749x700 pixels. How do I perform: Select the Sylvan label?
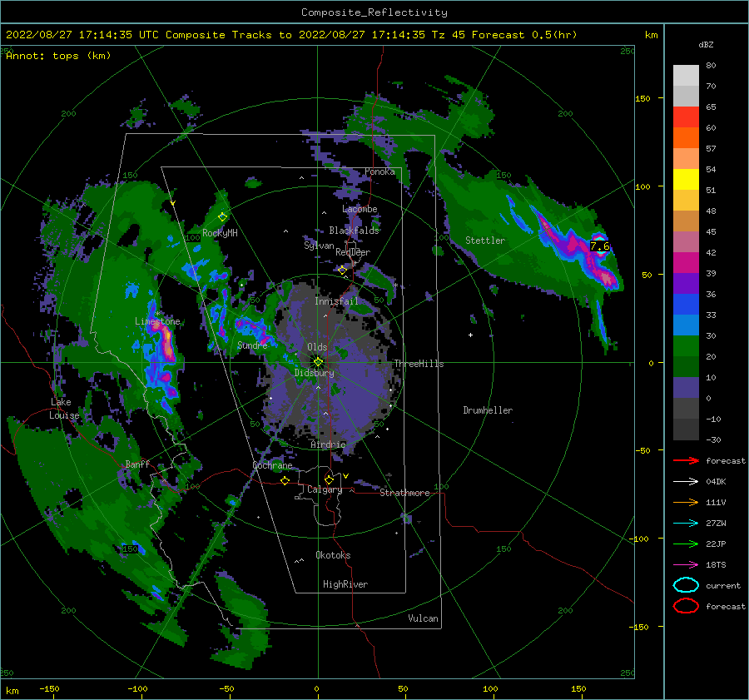click(319, 246)
